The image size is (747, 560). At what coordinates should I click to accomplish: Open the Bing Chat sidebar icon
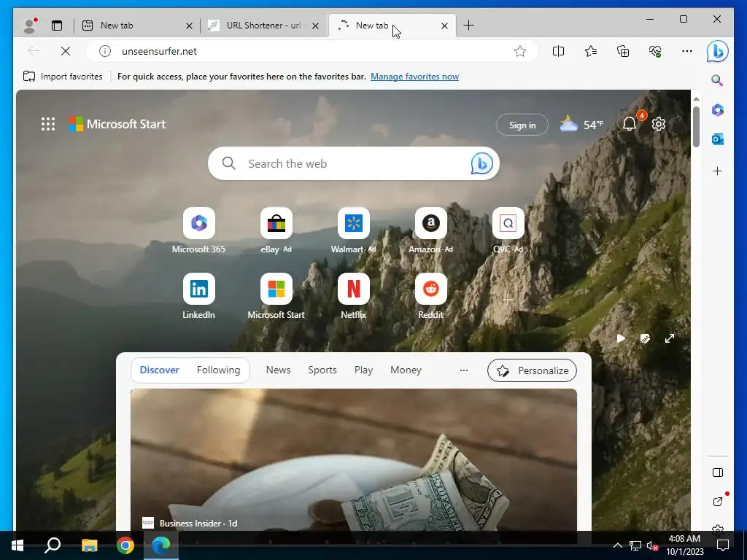718,51
